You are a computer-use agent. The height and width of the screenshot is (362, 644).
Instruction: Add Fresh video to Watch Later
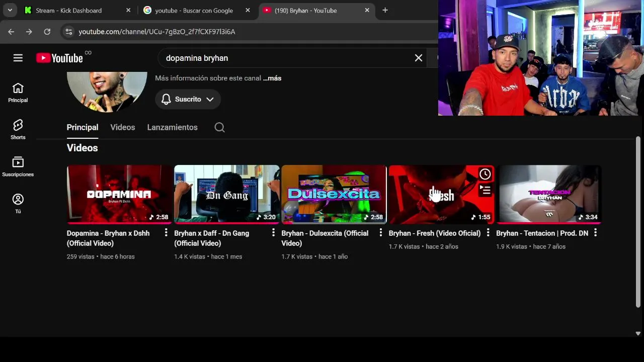(x=485, y=174)
